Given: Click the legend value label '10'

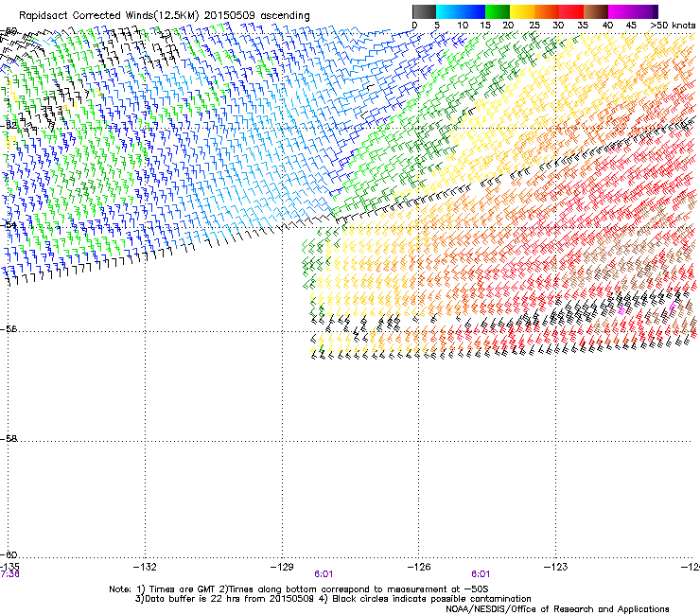Looking at the screenshot, I should point(463,26).
